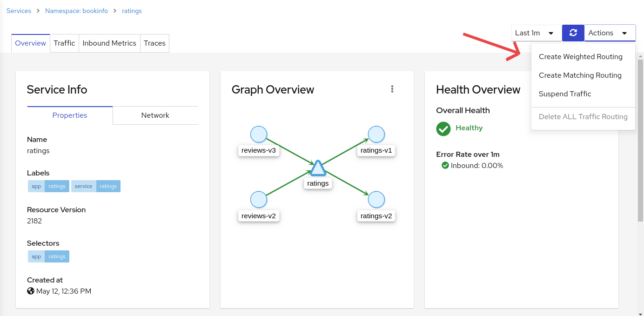
Task: Switch to the Traffic tab
Action: [64, 43]
